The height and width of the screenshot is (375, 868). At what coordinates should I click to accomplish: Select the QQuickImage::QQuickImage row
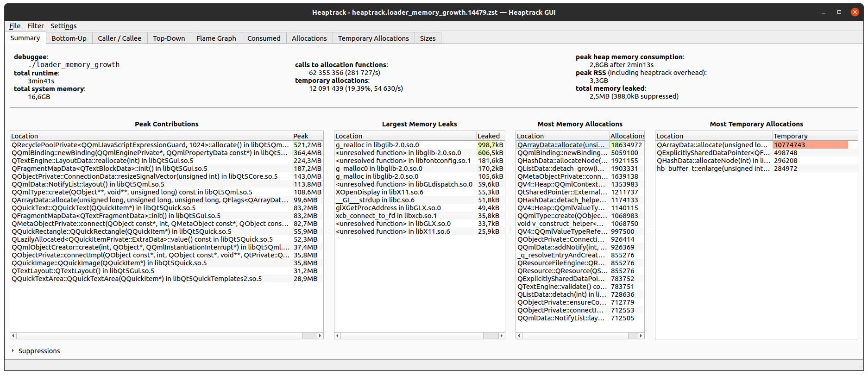(x=167, y=263)
